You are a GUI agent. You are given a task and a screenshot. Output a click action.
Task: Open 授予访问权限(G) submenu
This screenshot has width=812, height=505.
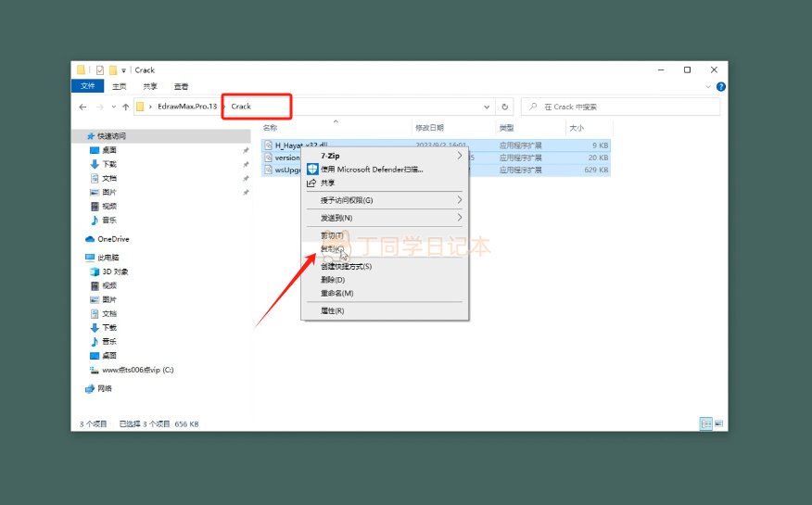(x=385, y=200)
